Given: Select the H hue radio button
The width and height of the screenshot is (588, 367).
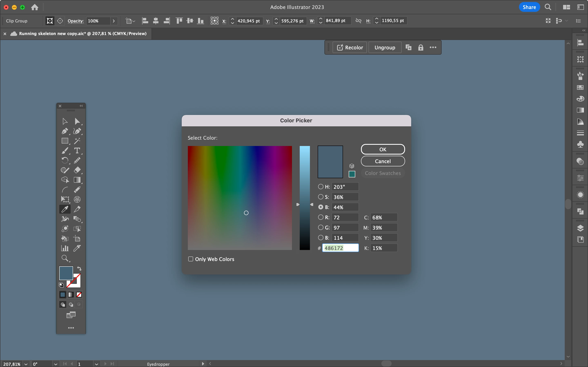Looking at the screenshot, I should click(x=321, y=187).
